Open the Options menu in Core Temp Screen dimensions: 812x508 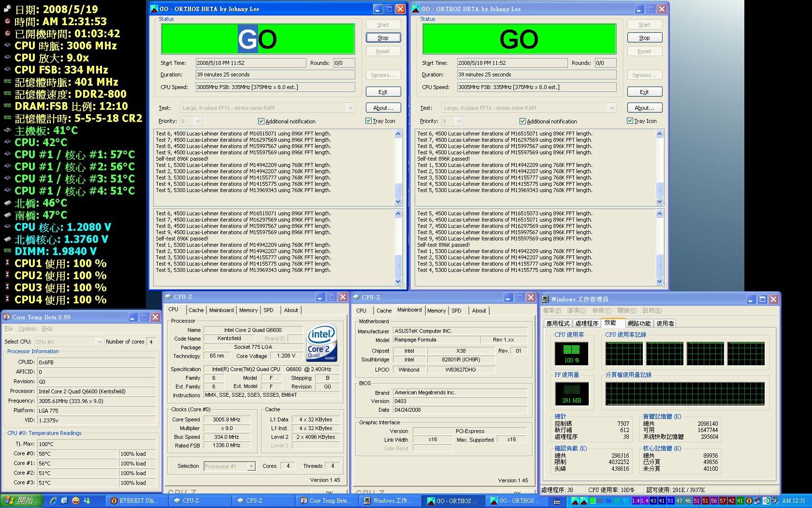(27, 329)
